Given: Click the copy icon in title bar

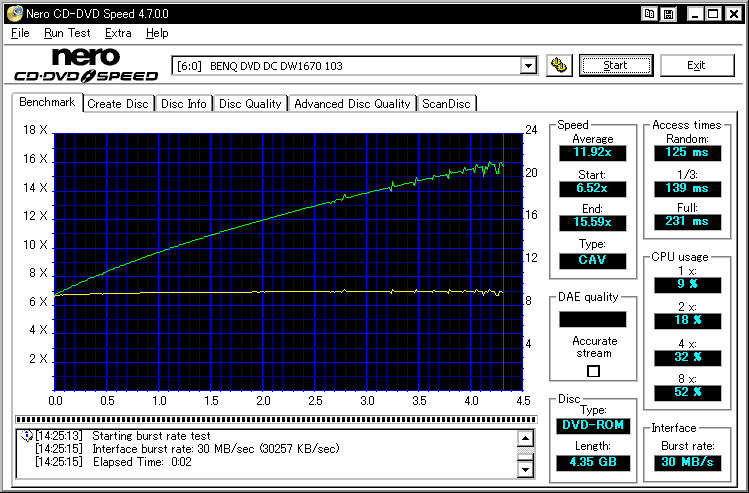Looking at the screenshot, I should (x=650, y=14).
